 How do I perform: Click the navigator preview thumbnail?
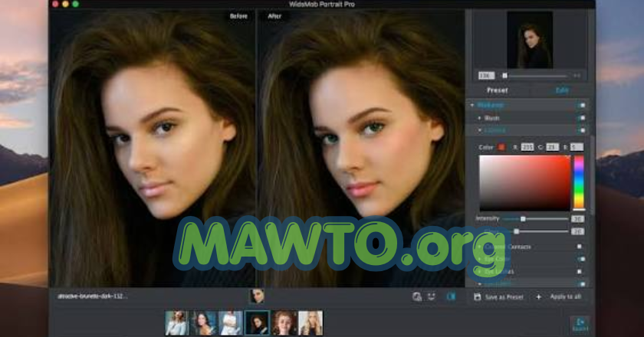coord(530,40)
